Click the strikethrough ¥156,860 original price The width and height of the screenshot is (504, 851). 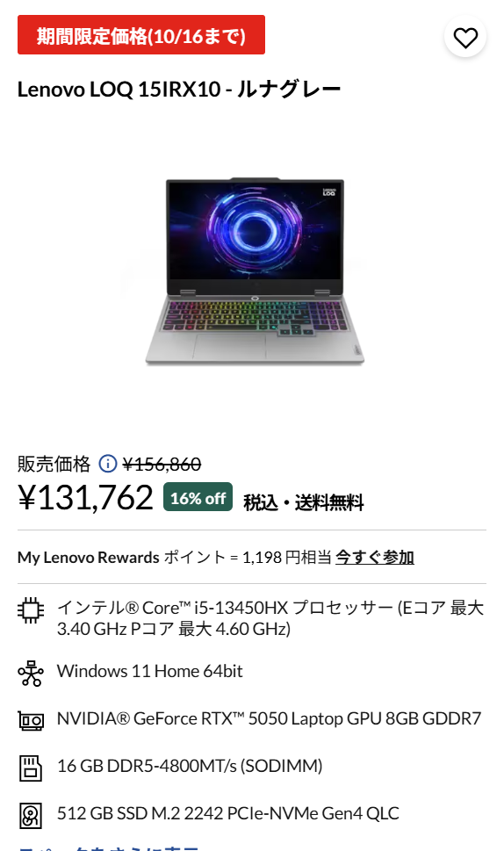point(162,464)
